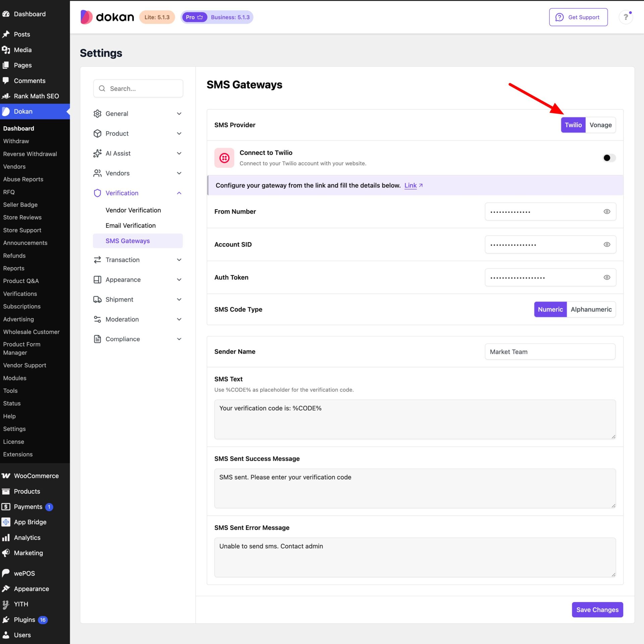
Task: Click the WooCommerce icon in sidebar
Action: tap(6, 476)
